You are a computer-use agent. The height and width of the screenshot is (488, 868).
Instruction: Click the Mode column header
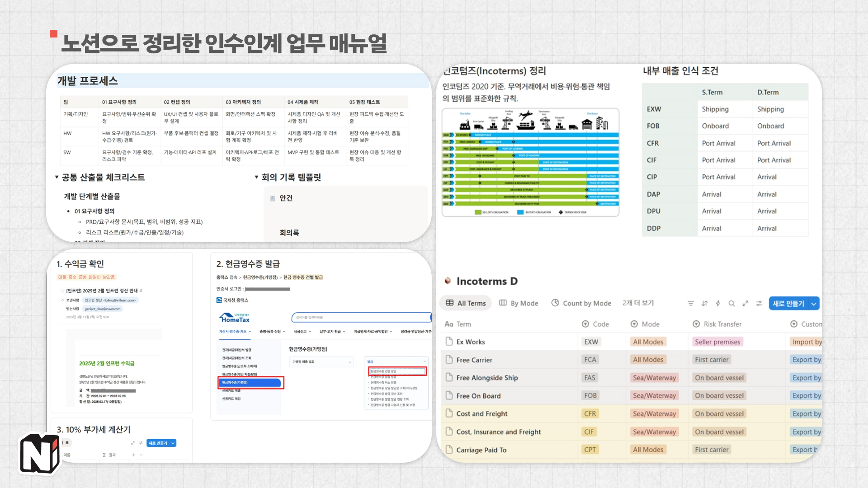[x=645, y=324]
